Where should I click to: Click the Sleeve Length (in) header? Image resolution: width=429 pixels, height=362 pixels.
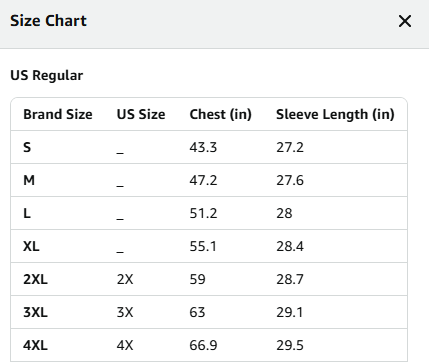pyautogui.click(x=335, y=114)
